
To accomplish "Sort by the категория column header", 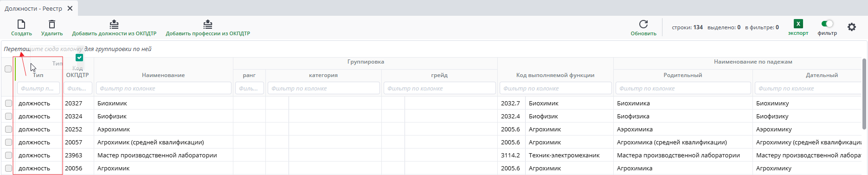I will (323, 75).
